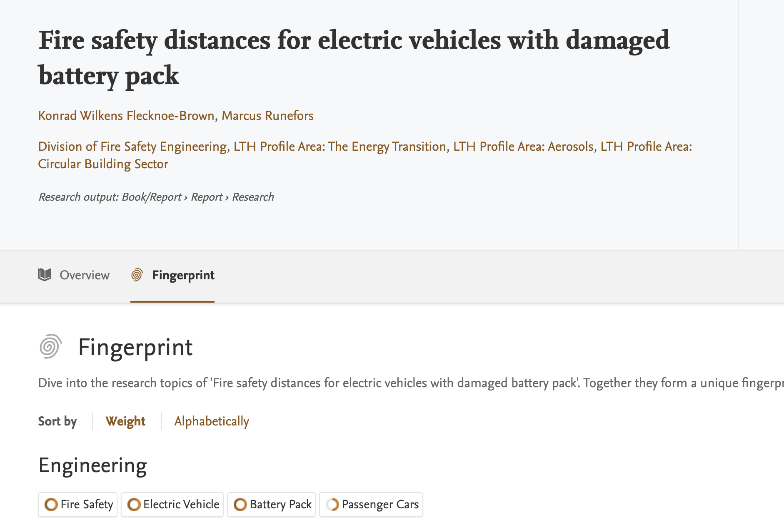
Task: Click the Engineering section heading
Action: point(92,465)
